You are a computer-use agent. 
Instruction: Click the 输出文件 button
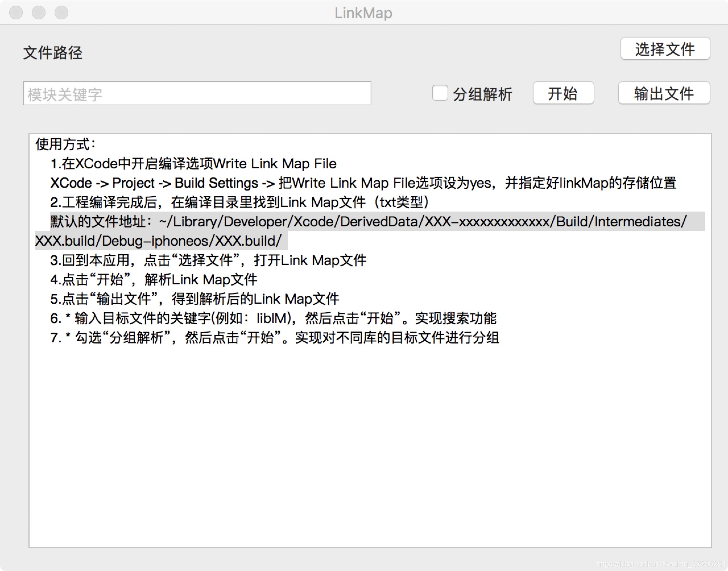click(x=664, y=93)
